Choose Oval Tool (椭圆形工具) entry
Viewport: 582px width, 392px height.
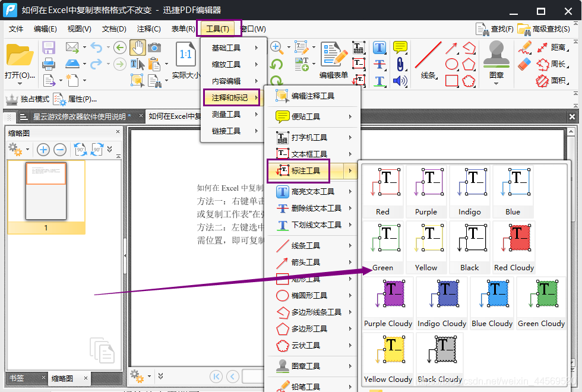tap(312, 296)
